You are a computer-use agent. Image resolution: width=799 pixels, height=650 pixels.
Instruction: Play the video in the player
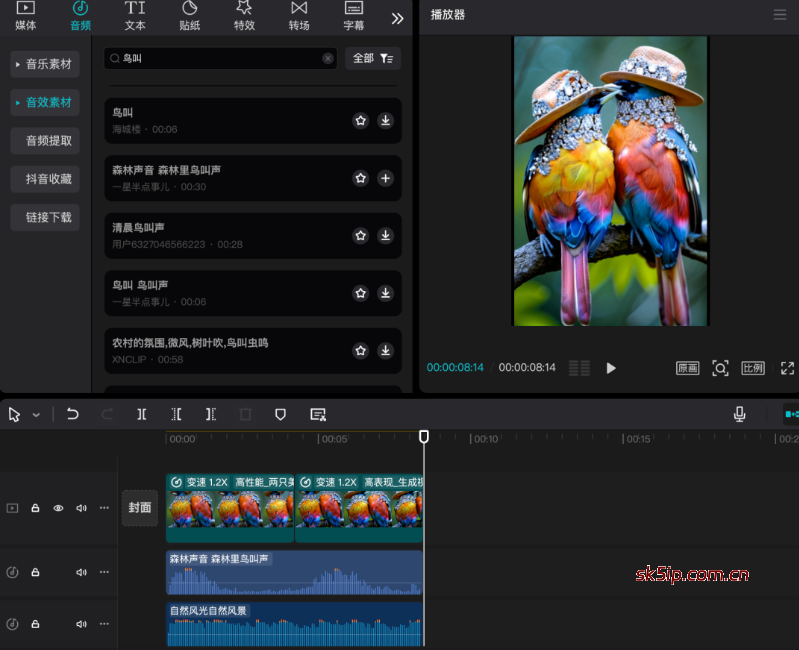[611, 368]
